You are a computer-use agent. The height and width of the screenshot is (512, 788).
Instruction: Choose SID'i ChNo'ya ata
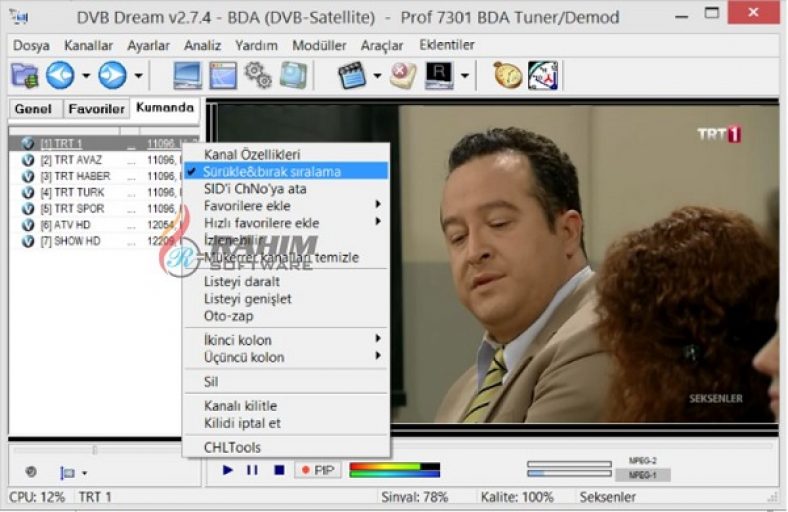point(286,189)
